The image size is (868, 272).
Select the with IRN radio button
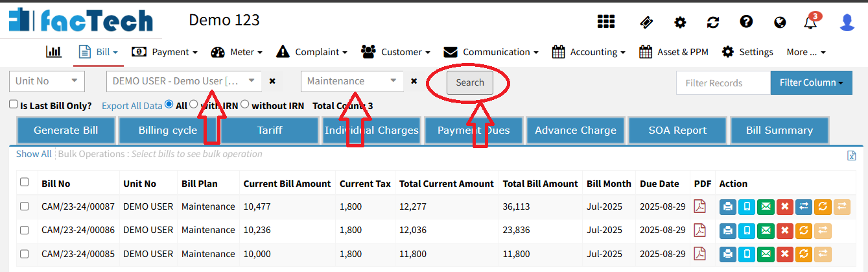coord(194,105)
